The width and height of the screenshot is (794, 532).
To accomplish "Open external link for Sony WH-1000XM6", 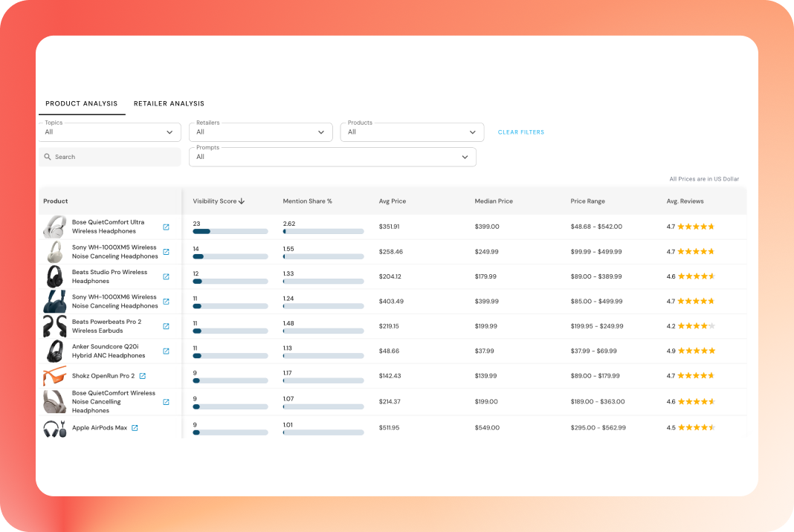I will pyautogui.click(x=166, y=302).
